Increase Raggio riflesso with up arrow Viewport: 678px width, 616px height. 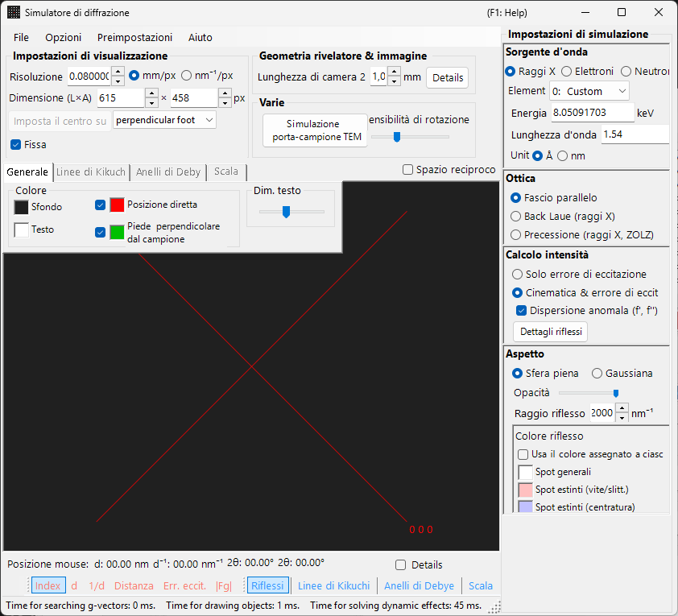pyautogui.click(x=622, y=408)
